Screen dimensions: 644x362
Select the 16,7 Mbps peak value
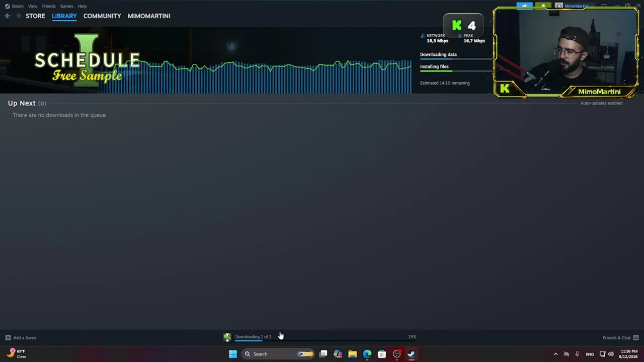[474, 41]
